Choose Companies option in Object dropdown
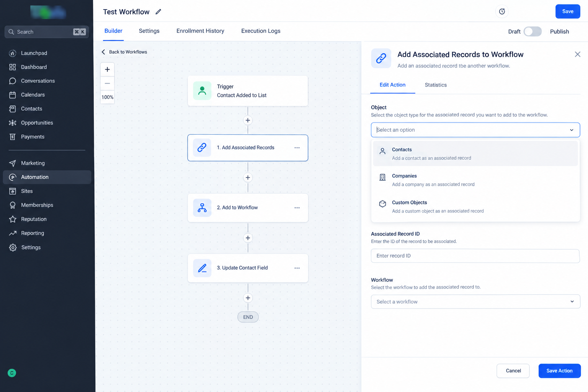The image size is (588, 392). (475, 180)
